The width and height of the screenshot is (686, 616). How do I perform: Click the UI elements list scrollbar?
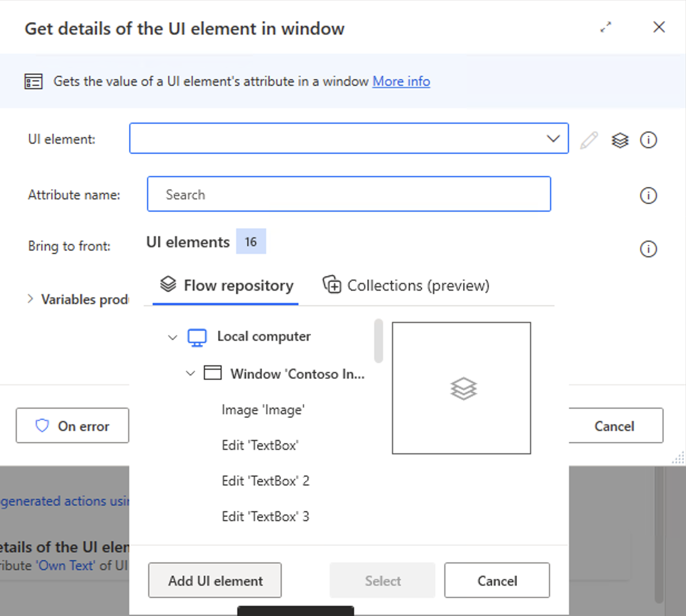[379, 340]
